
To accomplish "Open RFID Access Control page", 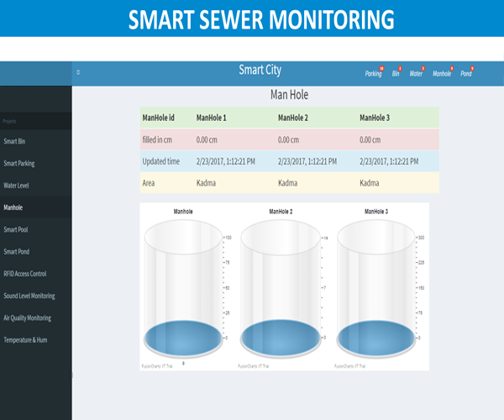I will pyautogui.click(x=25, y=273).
